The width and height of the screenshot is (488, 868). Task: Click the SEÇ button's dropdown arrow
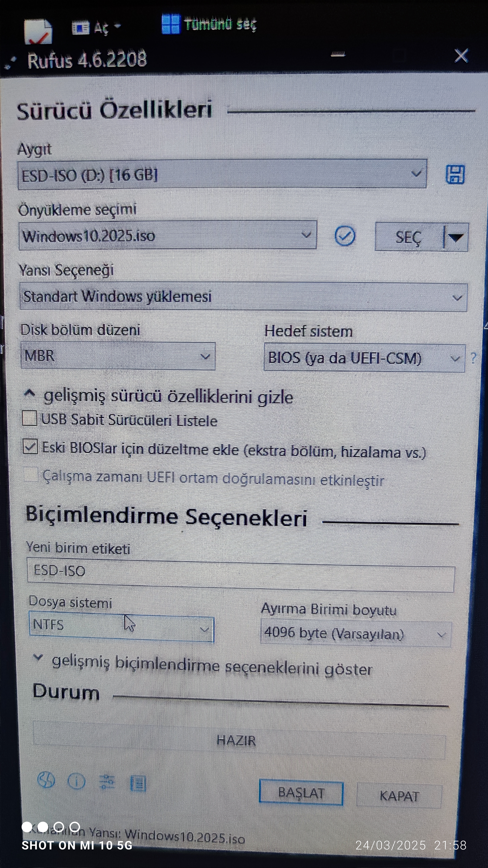[x=456, y=237]
